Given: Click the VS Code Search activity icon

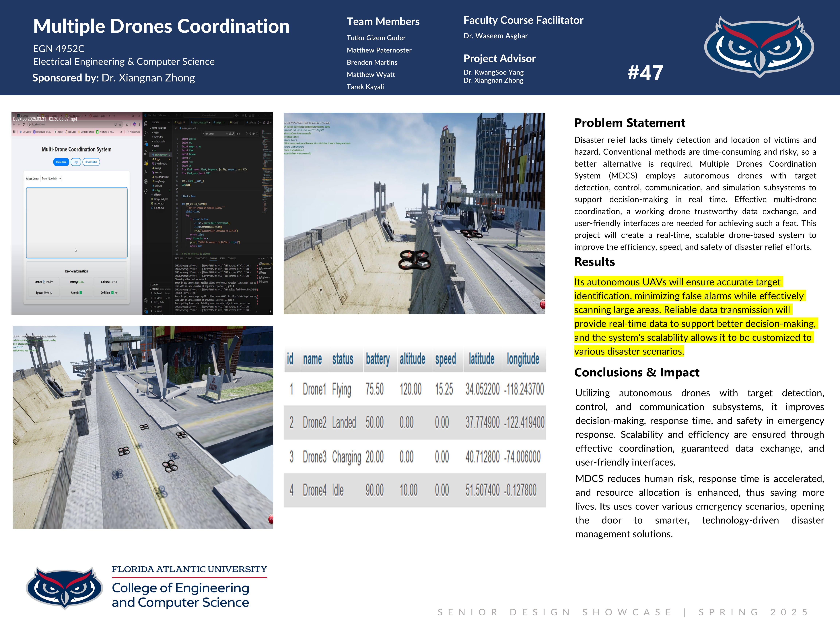Looking at the screenshot, I should click(x=146, y=133).
